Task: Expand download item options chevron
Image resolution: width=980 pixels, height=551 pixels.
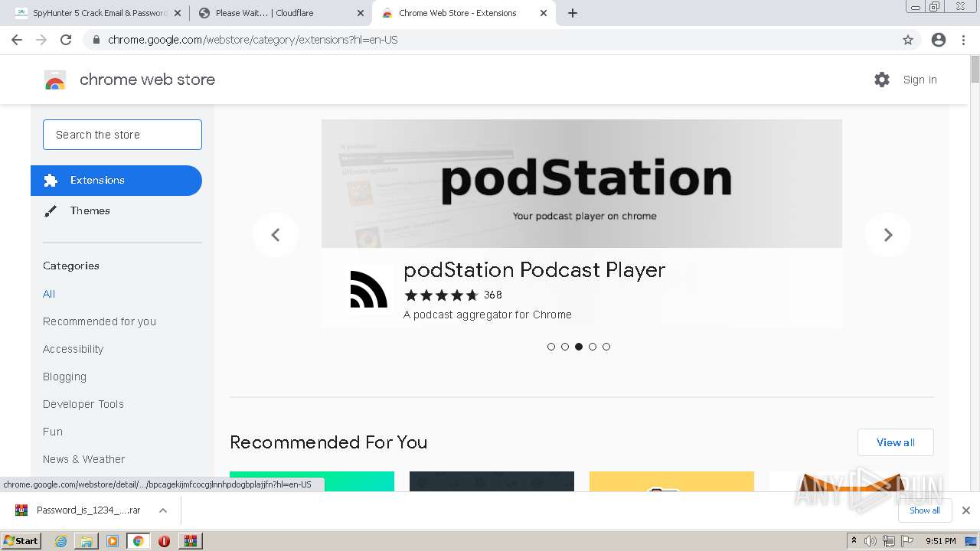Action: [x=162, y=510]
